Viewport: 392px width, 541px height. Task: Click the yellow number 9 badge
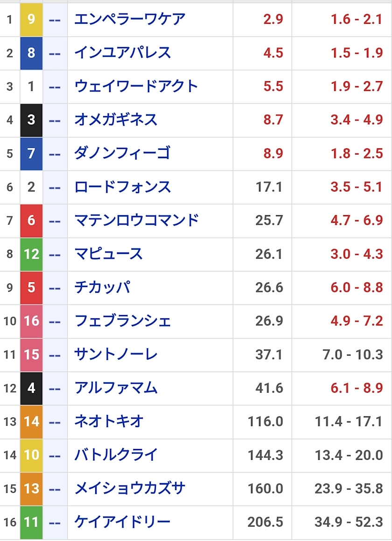pos(31,19)
